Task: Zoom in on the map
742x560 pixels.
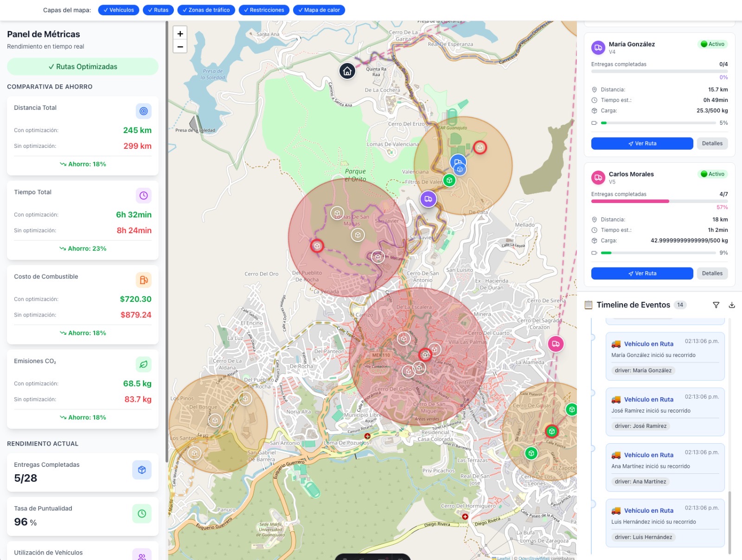Action: (x=180, y=33)
